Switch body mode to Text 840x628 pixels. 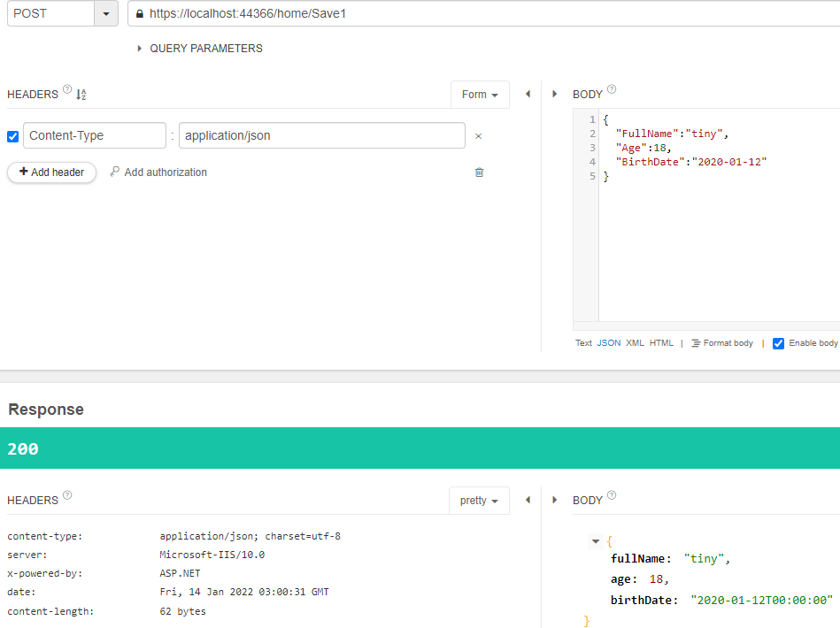[x=583, y=343]
